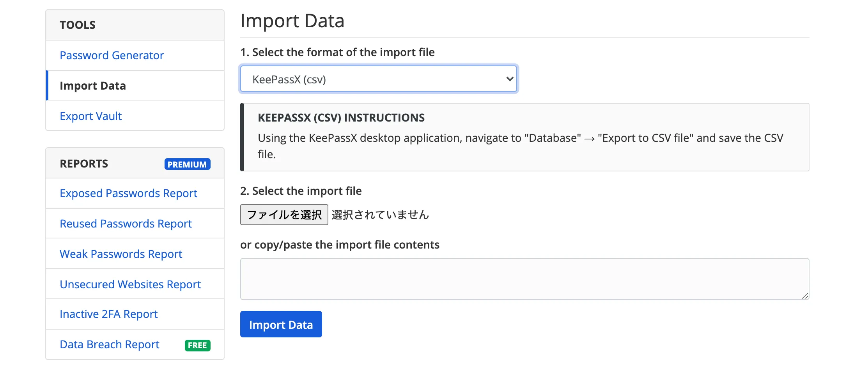The height and width of the screenshot is (374, 868).
Task: Click the blue Import Data button
Action: (281, 324)
